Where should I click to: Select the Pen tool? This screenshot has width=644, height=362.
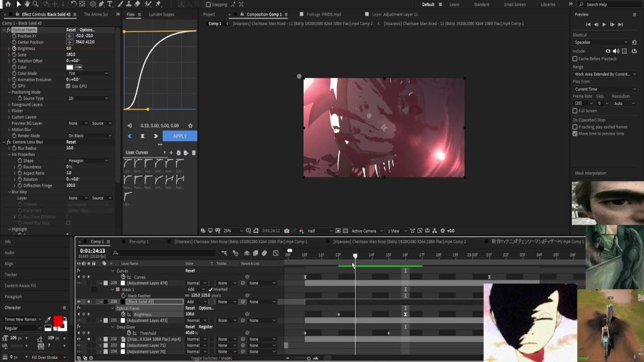pyautogui.click(x=101, y=4)
